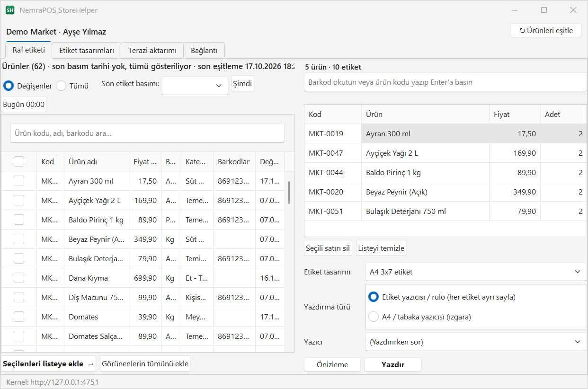Expand the Etiket tasarımı dropdown
This screenshot has width=588, height=389.
click(x=476, y=272)
